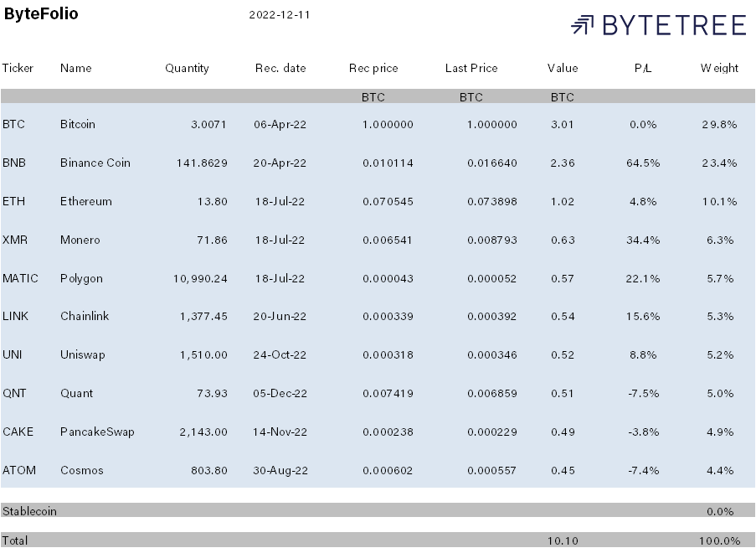Click the name PancakeSwap
This screenshot has height=548, width=756.
(x=97, y=432)
